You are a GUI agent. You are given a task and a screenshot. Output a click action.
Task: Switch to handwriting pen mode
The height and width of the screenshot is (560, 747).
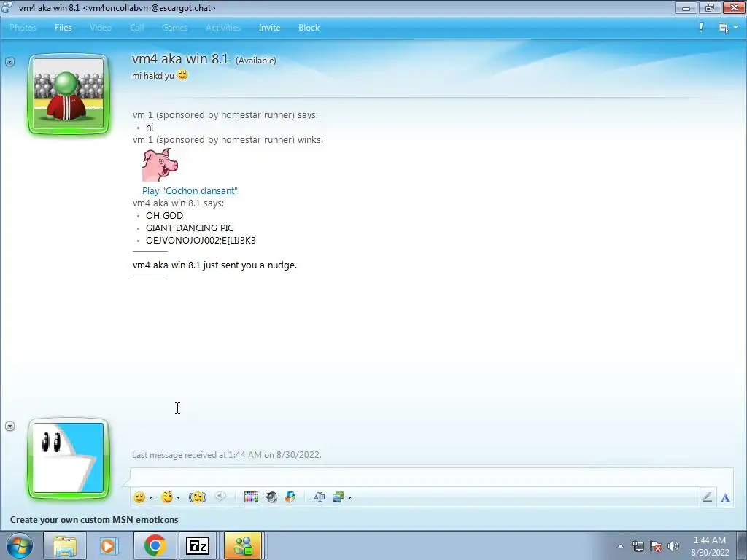coord(707,497)
